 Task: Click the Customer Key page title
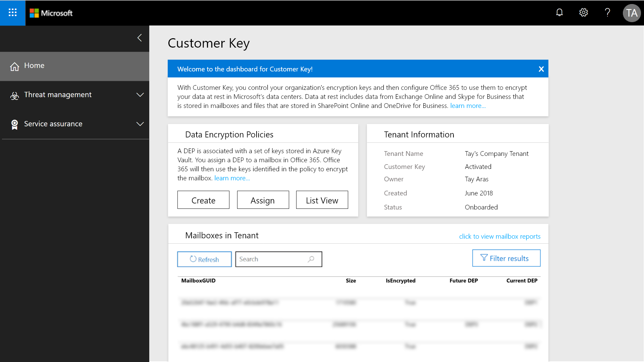209,44
